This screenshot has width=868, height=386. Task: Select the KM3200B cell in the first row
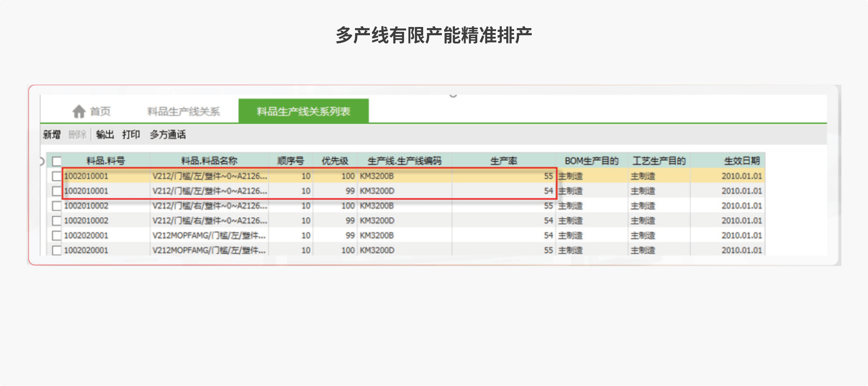tap(377, 176)
